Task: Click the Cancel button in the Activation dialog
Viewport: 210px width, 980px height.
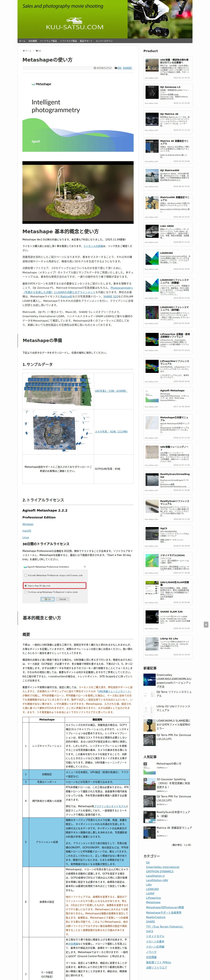Action: (62, 599)
